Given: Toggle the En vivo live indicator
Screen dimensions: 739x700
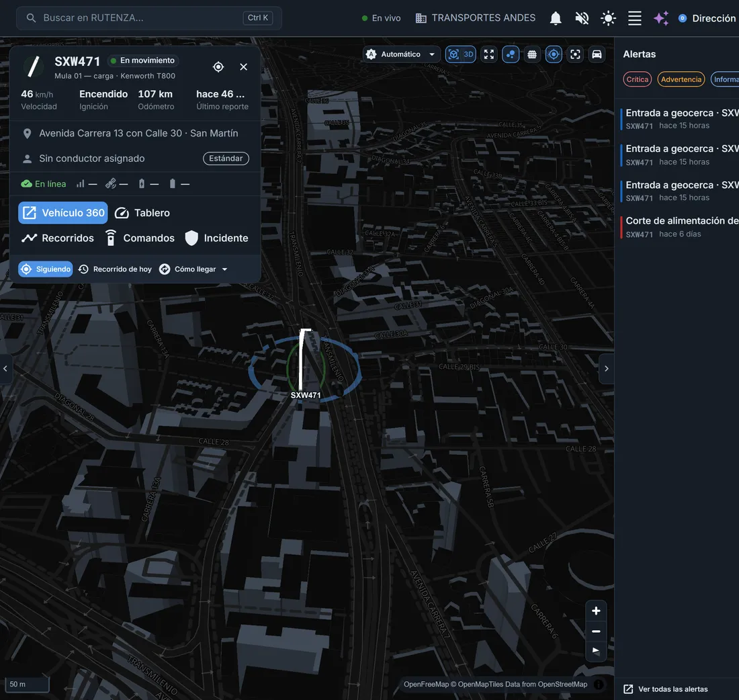Looking at the screenshot, I should 381,18.
